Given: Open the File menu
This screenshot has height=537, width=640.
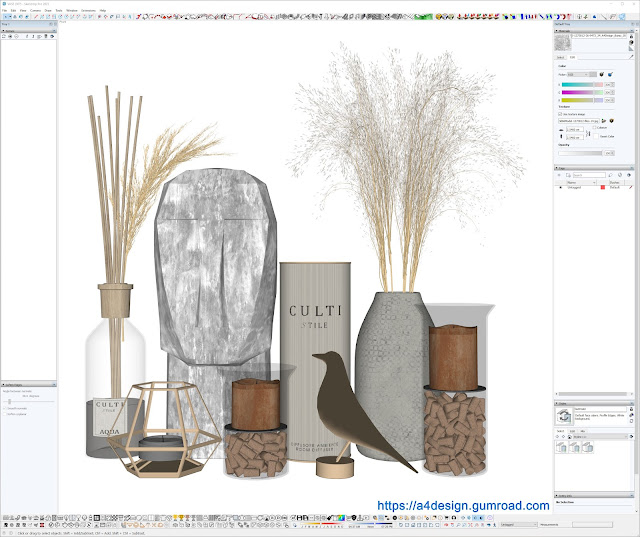Looking at the screenshot, I should coord(4,10).
